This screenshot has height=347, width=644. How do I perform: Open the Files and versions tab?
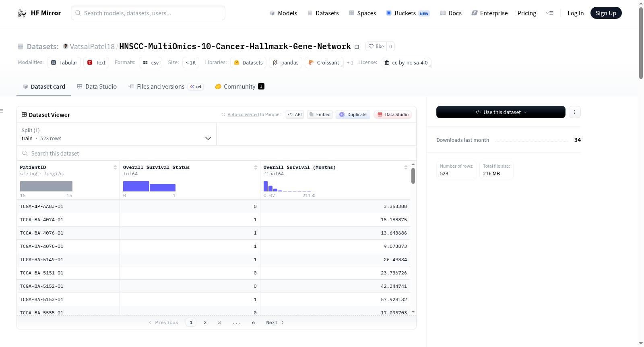[166, 87]
